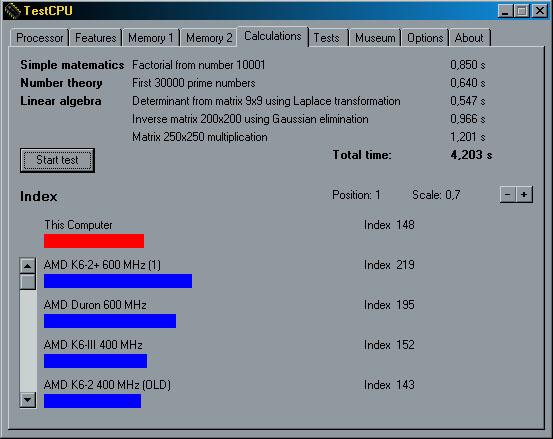Click 'Index 195' value
553x439 pixels.
coord(389,305)
